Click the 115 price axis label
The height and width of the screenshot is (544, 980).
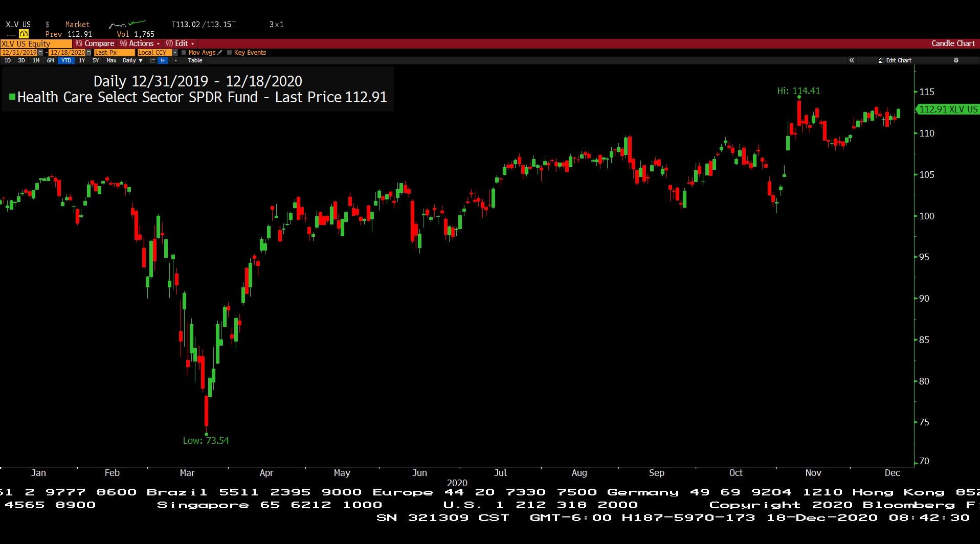pyautogui.click(x=926, y=92)
